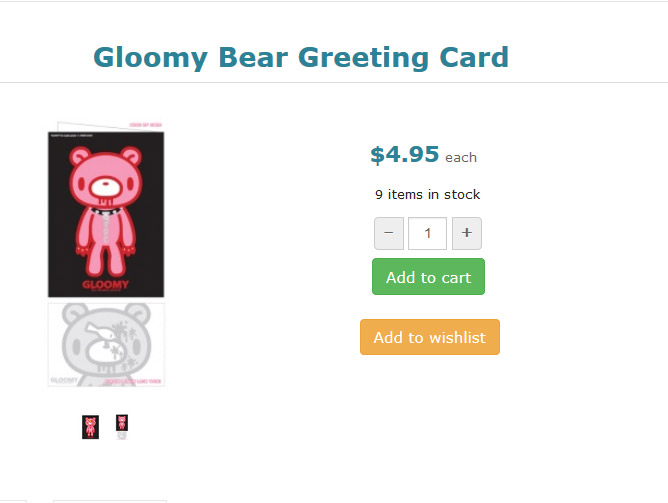The width and height of the screenshot is (668, 503).
Task: Decrease quantity with the minus button
Action: click(x=388, y=234)
